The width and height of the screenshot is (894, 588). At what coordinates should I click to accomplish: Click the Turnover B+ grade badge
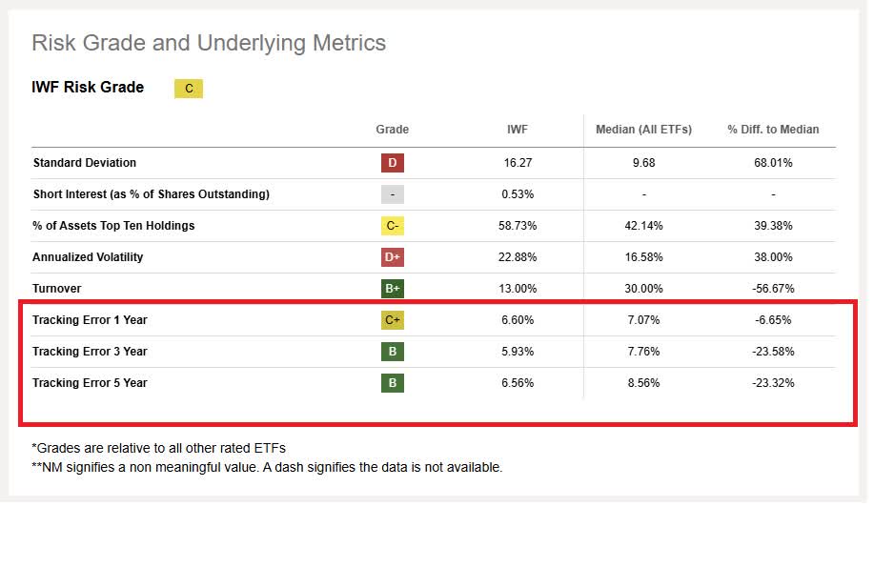coord(392,289)
